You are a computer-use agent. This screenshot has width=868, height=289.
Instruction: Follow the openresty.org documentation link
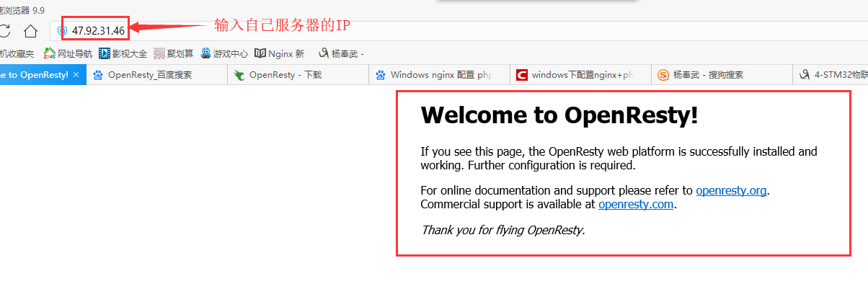click(731, 191)
